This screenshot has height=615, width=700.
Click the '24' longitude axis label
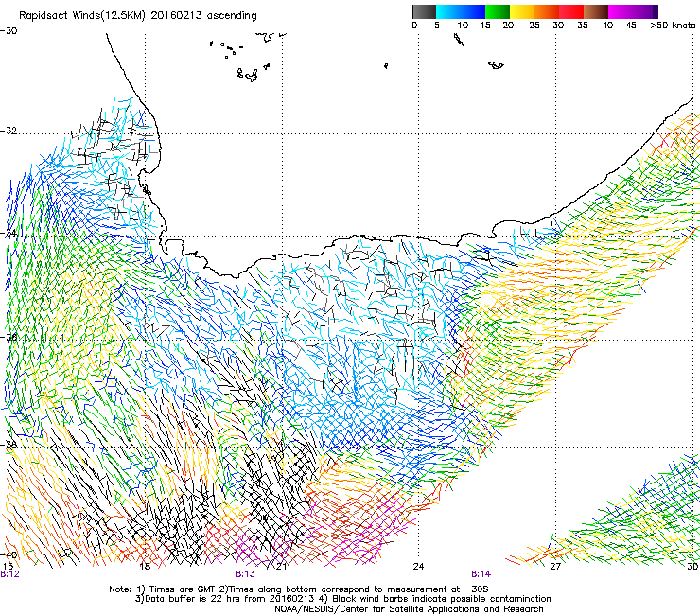pos(418,567)
